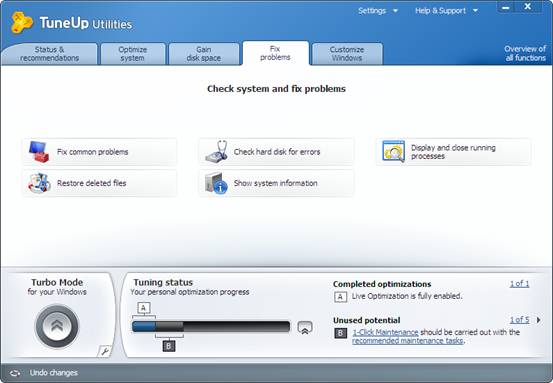Image resolution: width=553 pixels, height=383 pixels.
Task: Click the Check hard disk stethoscope icon
Action: click(x=217, y=152)
